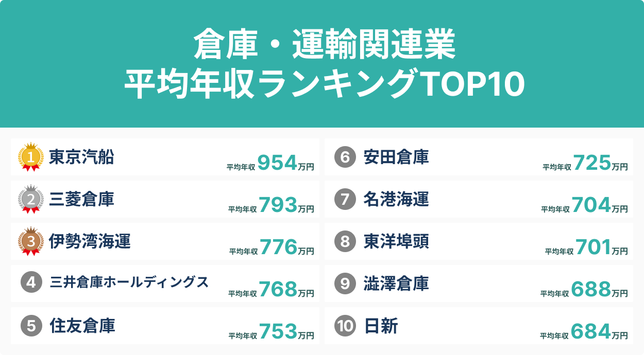Select the 澁澤倉庫 company name
This screenshot has width=644, height=355.
(396, 283)
